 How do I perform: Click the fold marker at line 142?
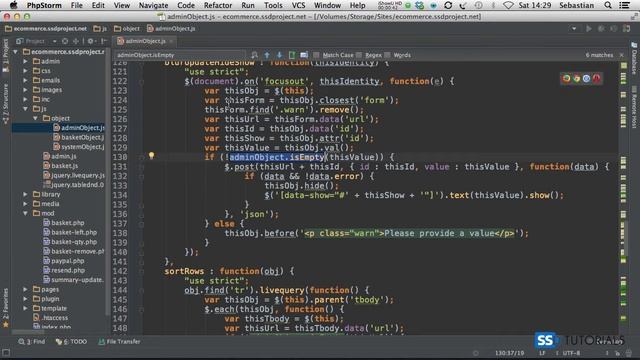coord(141,271)
